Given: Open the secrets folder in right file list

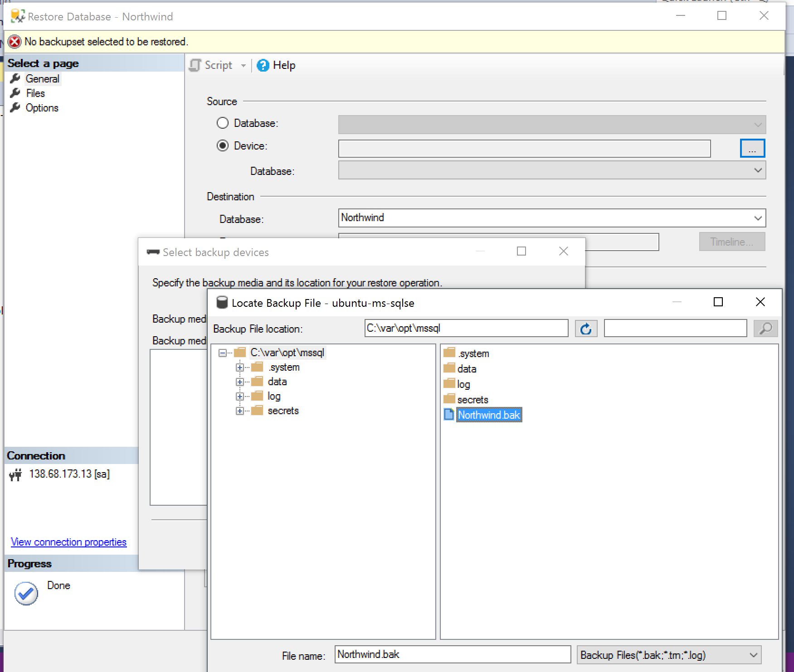Looking at the screenshot, I should pos(472,400).
